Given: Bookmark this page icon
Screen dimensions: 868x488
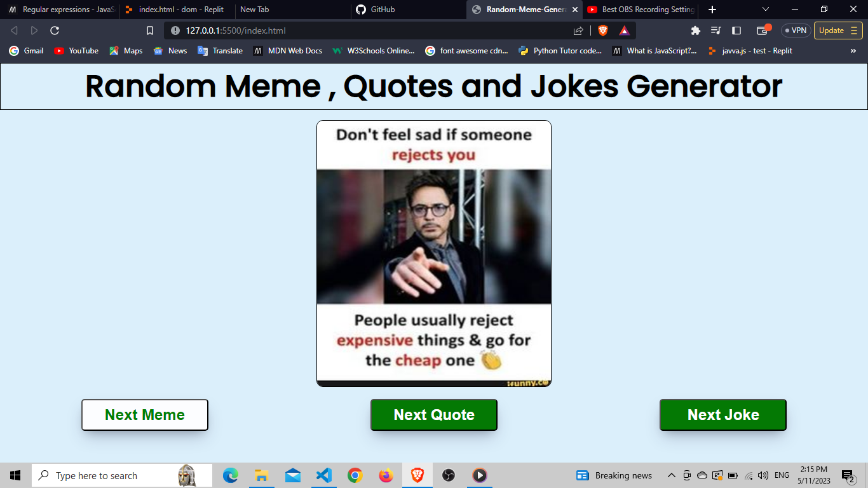Looking at the screenshot, I should (150, 30).
